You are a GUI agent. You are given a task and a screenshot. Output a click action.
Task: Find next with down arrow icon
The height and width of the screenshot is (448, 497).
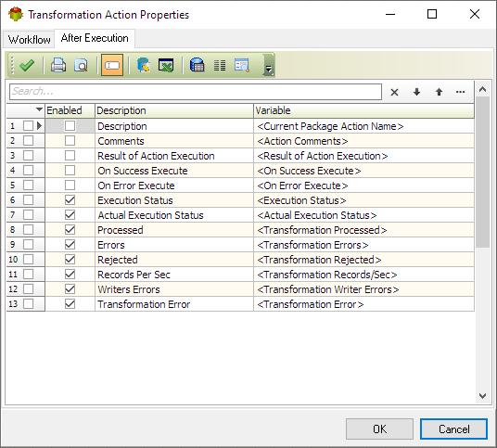coord(416,92)
